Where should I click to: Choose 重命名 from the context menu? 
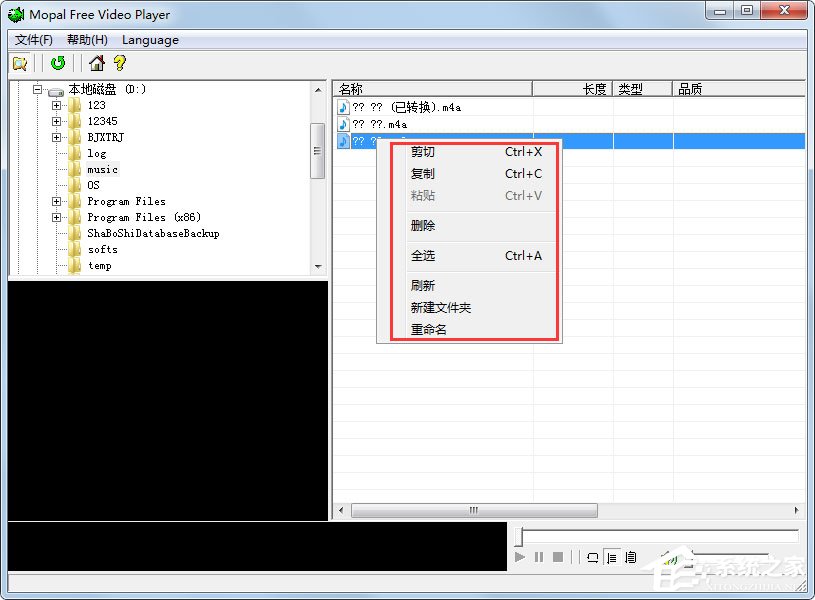click(x=428, y=329)
